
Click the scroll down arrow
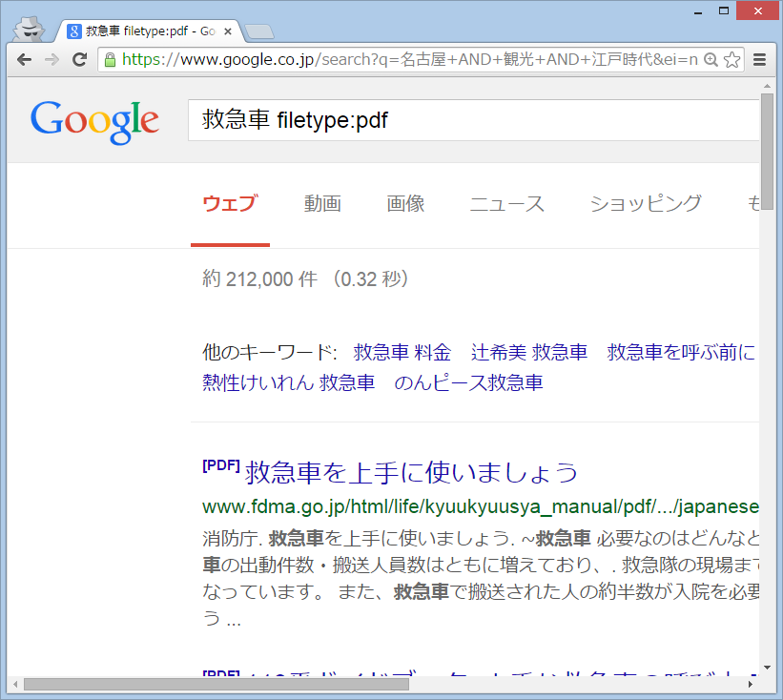coord(767,668)
